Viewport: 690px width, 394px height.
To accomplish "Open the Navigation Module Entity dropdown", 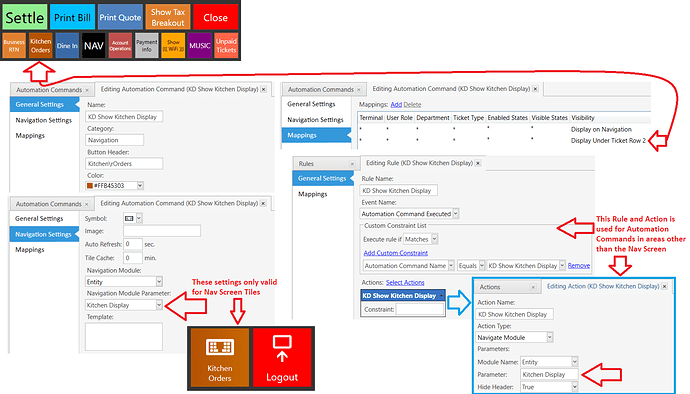I will pyautogui.click(x=159, y=281).
